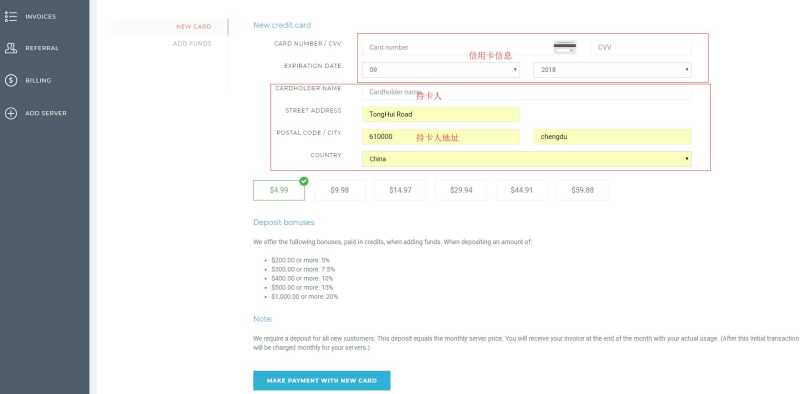Select the $9.98 deposit amount
The width and height of the screenshot is (800, 394).
click(x=340, y=190)
